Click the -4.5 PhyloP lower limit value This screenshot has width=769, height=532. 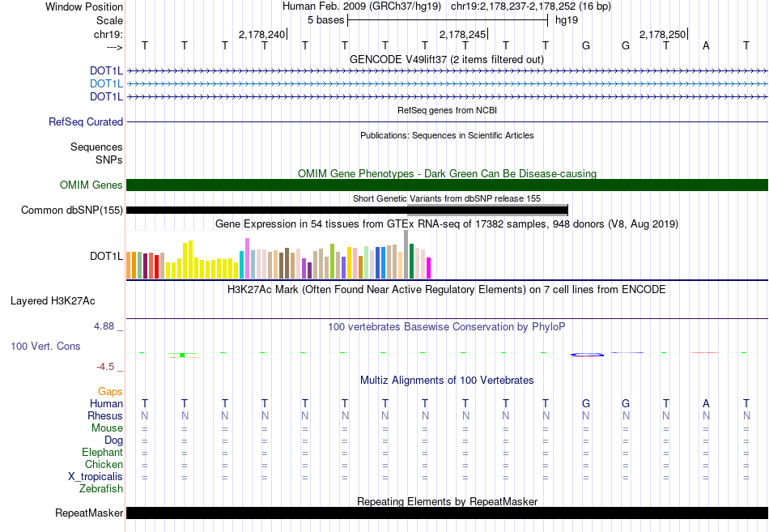pos(105,367)
